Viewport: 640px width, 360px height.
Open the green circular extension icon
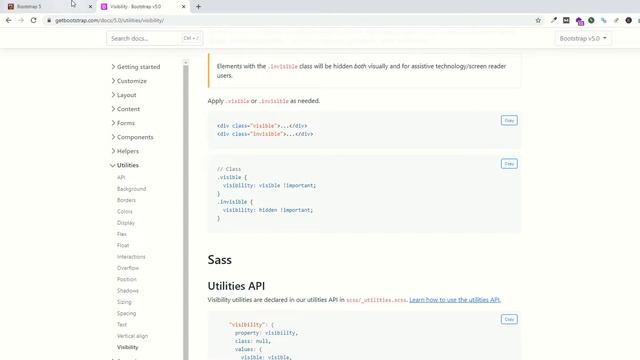click(591, 20)
